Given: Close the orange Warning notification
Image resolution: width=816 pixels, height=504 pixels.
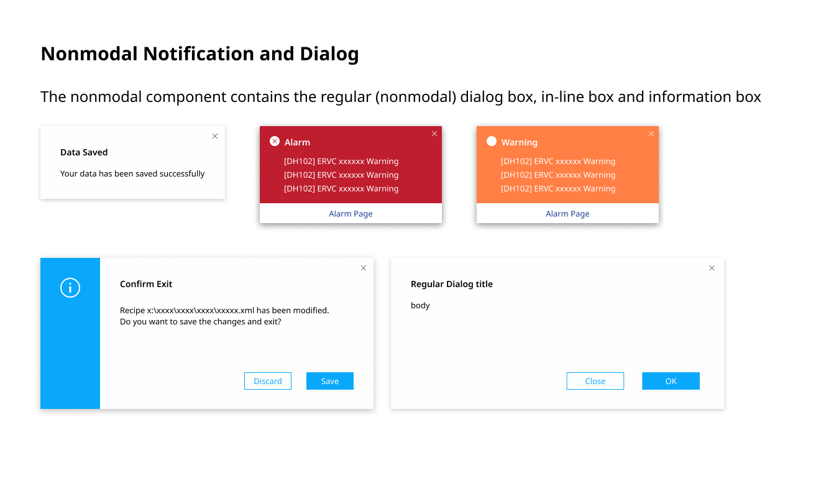Looking at the screenshot, I should 651,134.
